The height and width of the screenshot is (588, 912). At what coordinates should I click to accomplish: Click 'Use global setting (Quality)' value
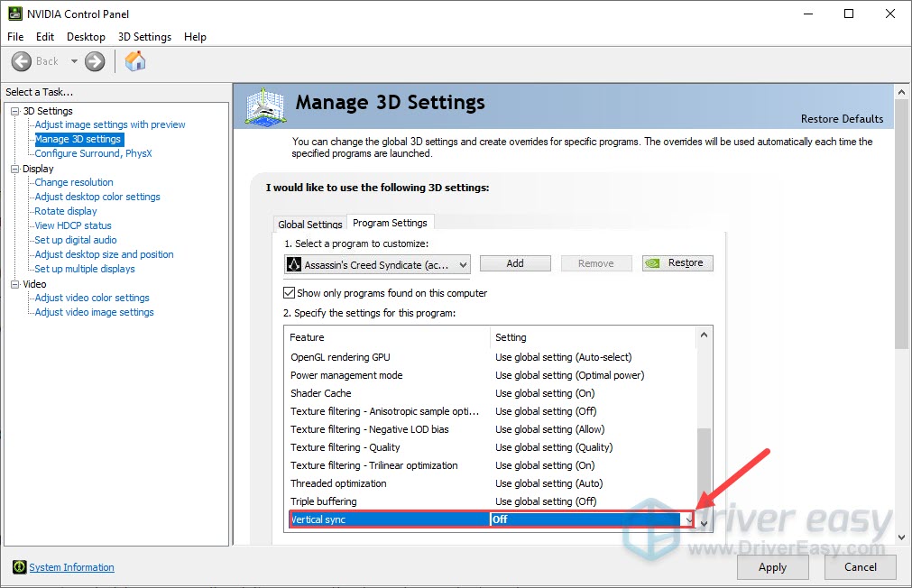pos(554,447)
